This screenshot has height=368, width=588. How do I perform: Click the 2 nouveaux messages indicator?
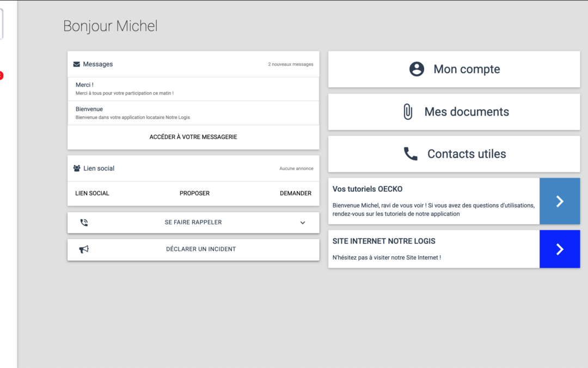click(x=291, y=64)
